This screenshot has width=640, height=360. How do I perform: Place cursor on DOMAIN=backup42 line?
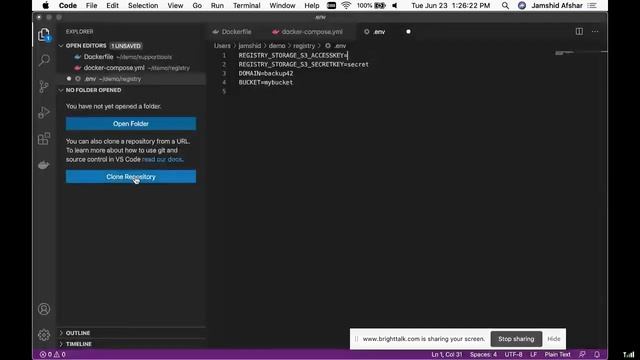266,73
